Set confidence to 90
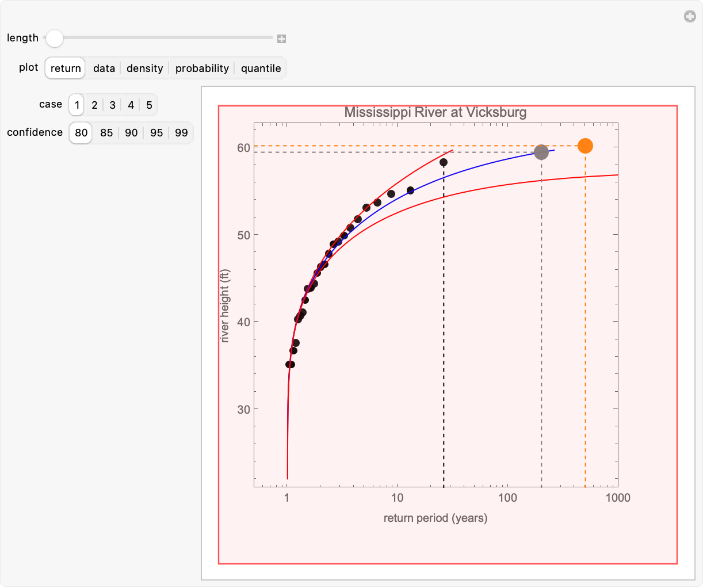 pyautogui.click(x=131, y=132)
